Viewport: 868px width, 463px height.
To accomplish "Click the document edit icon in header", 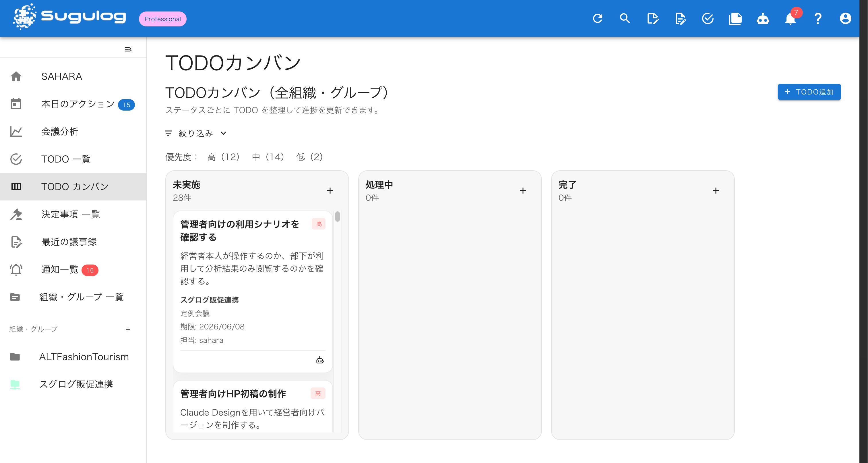I will coord(680,19).
